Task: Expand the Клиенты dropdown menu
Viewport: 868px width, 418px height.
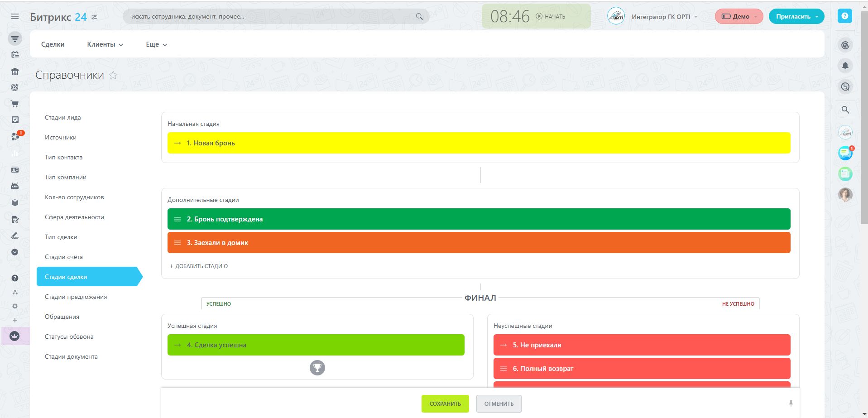Action: pyautogui.click(x=105, y=44)
